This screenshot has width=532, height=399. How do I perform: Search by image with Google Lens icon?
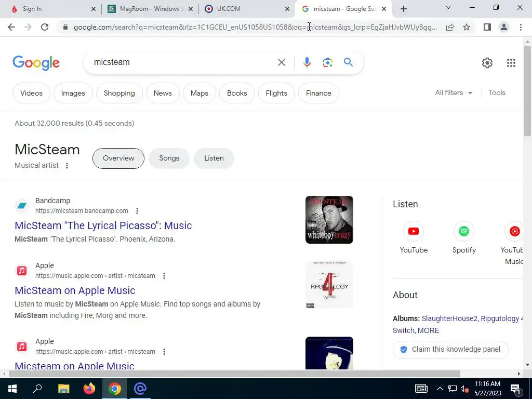[x=327, y=62]
